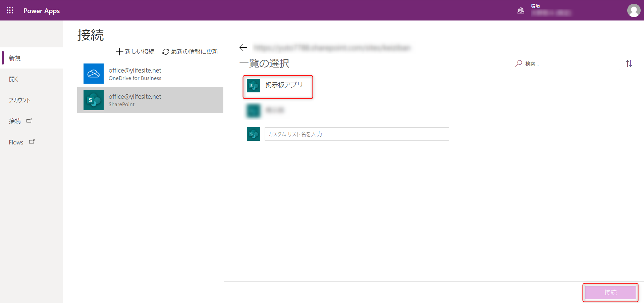Open the app launcher waffle icon
Viewport: 644px width, 303px height.
[10, 10]
